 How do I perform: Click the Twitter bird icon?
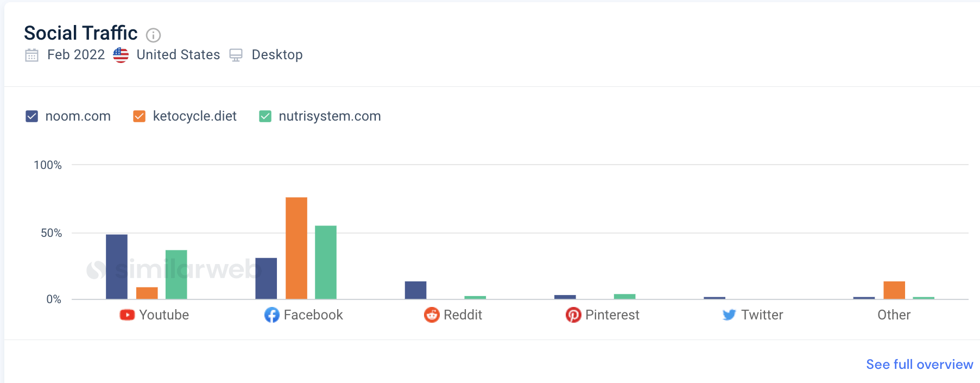coord(730,315)
